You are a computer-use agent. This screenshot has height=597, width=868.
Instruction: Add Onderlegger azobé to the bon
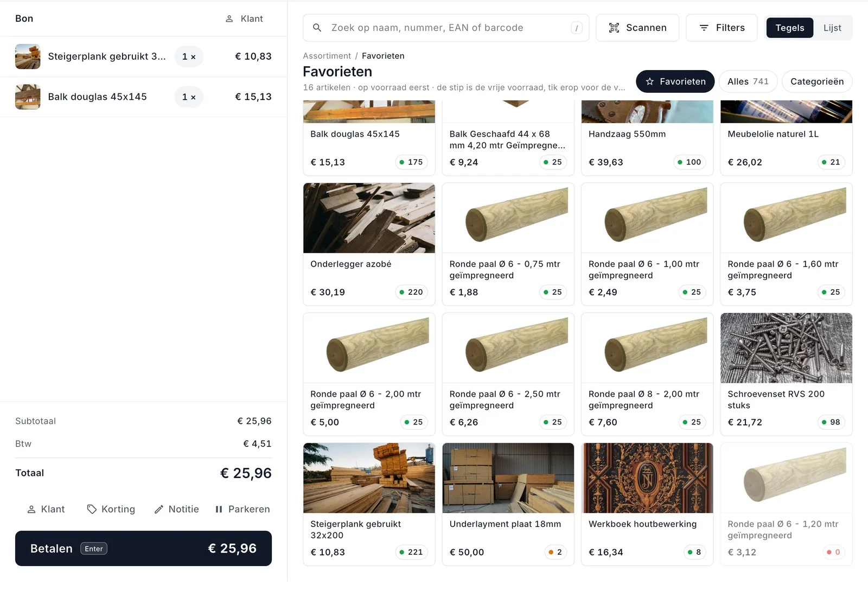[369, 244]
